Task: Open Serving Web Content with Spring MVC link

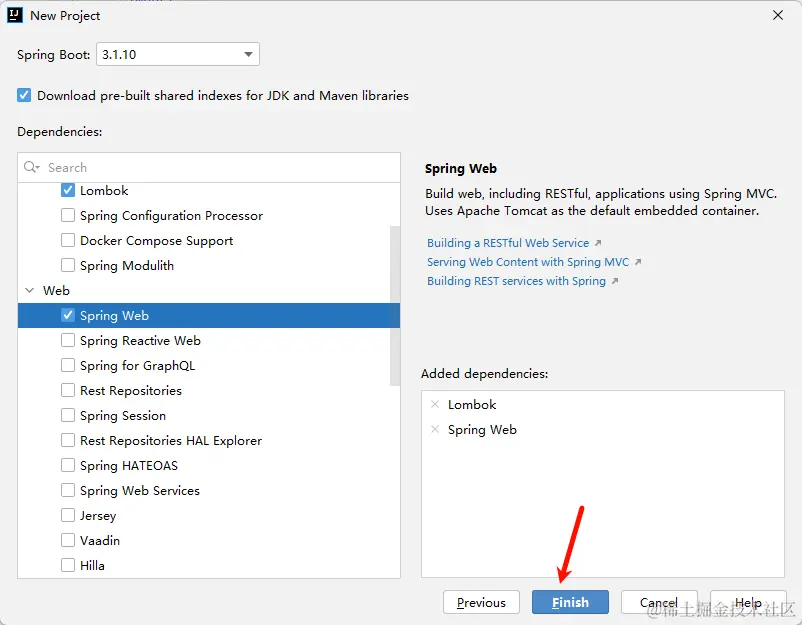Action: click(528, 262)
